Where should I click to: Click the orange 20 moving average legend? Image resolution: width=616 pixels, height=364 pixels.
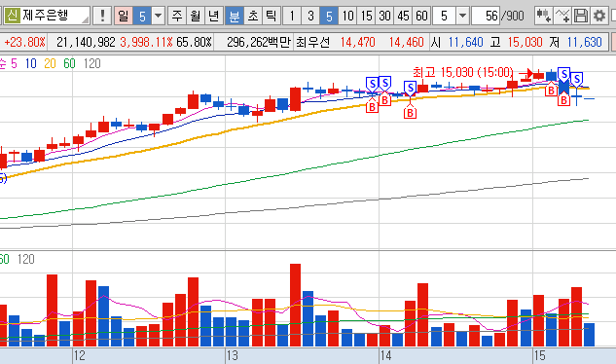[x=50, y=63]
